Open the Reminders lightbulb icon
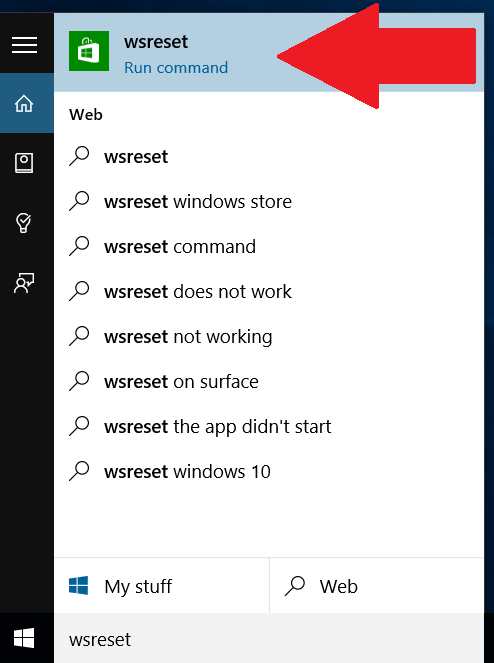Screen dimensions: 494x663 point(24,223)
